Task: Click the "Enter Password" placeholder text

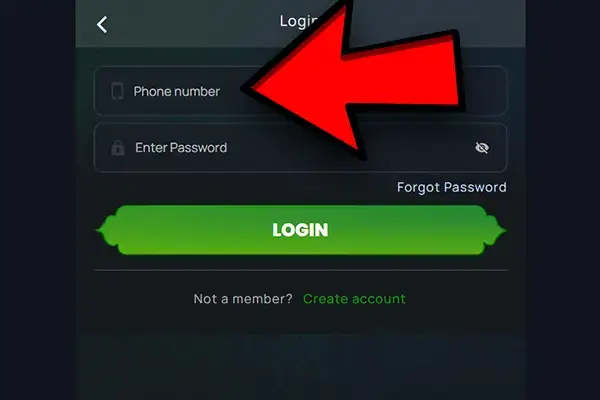Action: tap(181, 148)
